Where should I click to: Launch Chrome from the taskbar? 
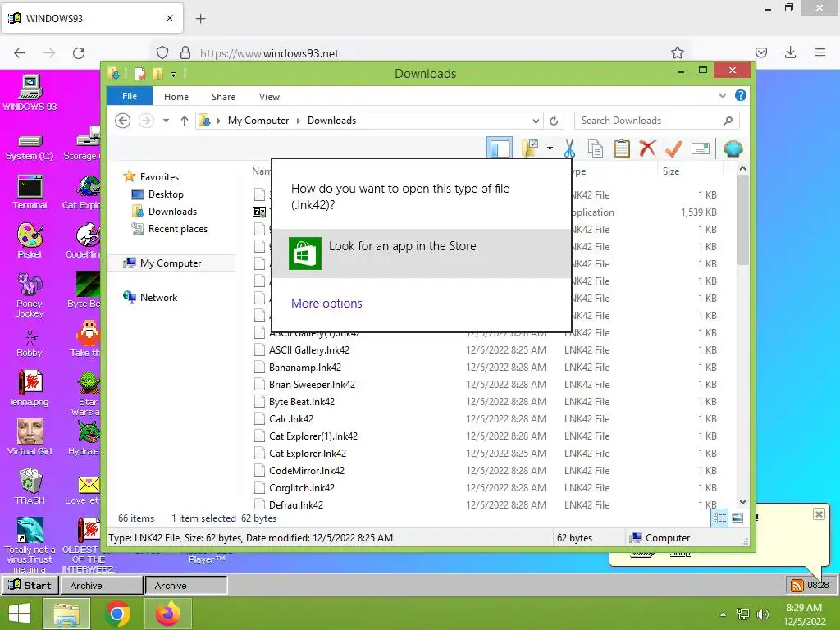117,614
